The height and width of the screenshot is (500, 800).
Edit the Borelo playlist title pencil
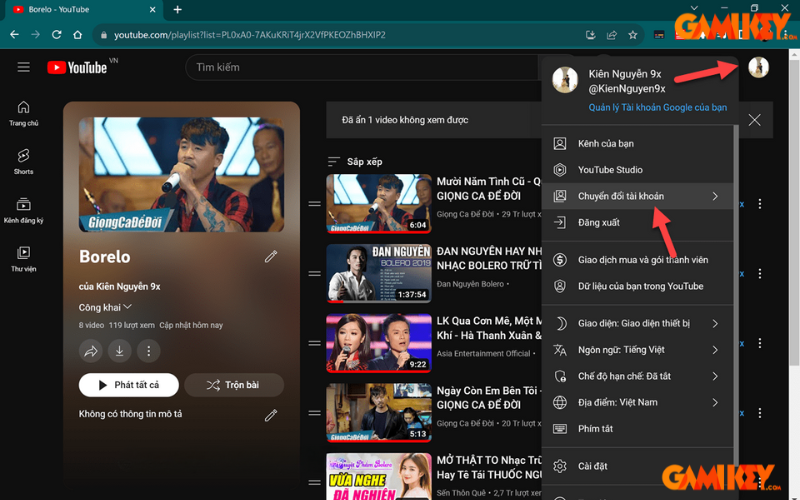271,257
